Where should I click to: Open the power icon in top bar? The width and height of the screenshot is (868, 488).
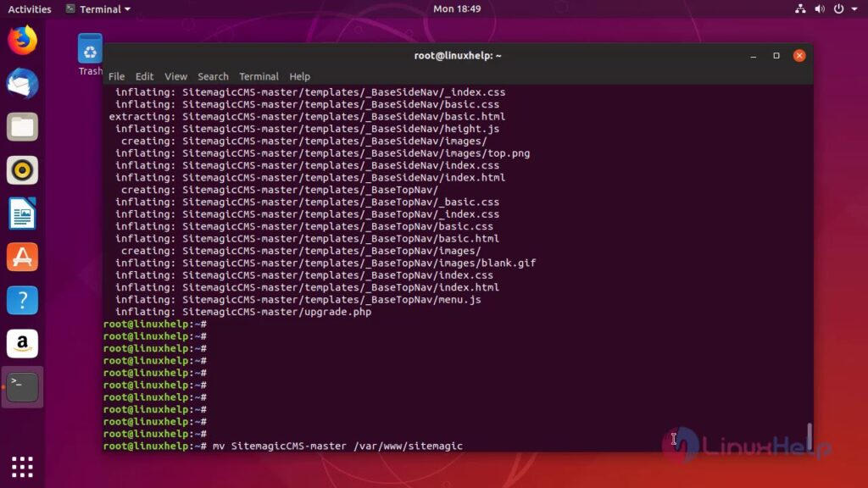pos(838,8)
